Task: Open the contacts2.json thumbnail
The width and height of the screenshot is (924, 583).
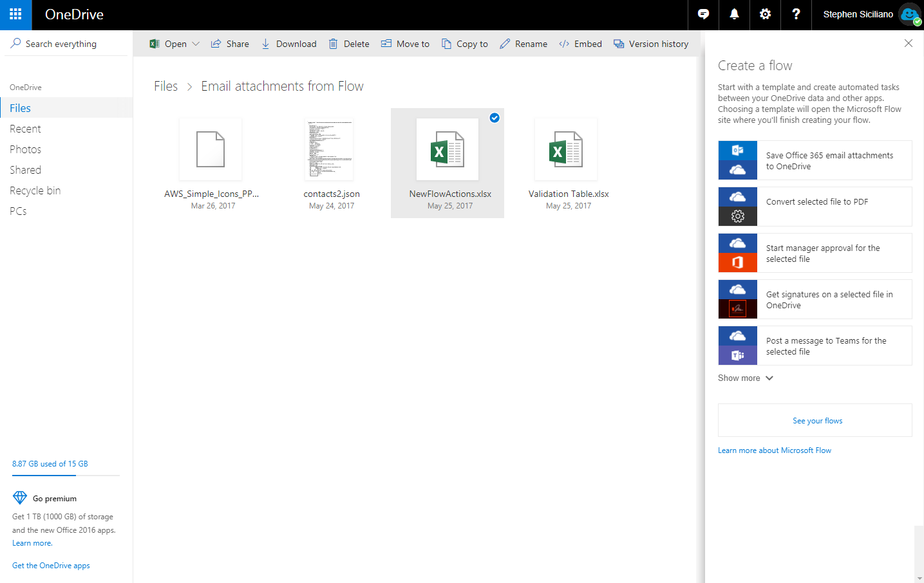Action: pos(329,149)
